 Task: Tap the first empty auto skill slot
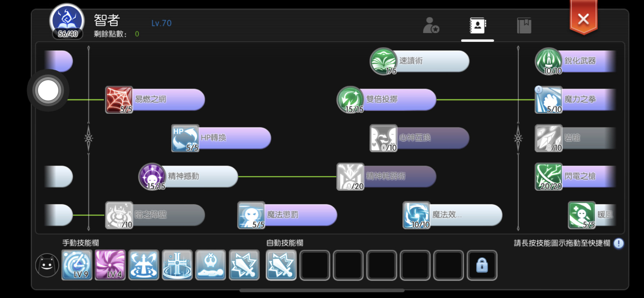click(x=315, y=265)
